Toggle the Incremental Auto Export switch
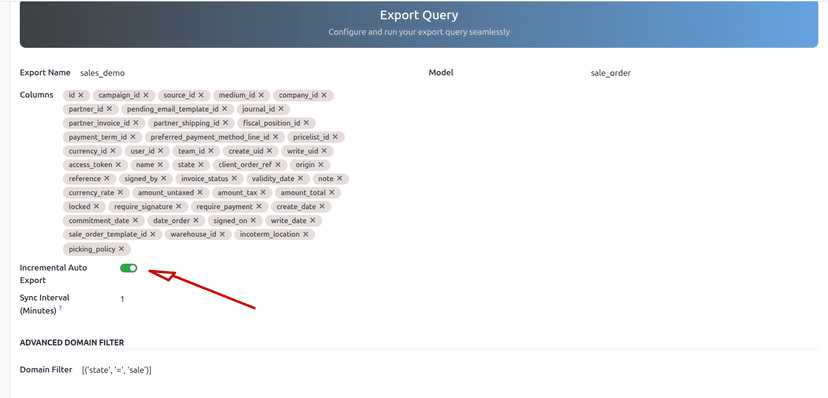Screen dimensions: 828x398 128,268
